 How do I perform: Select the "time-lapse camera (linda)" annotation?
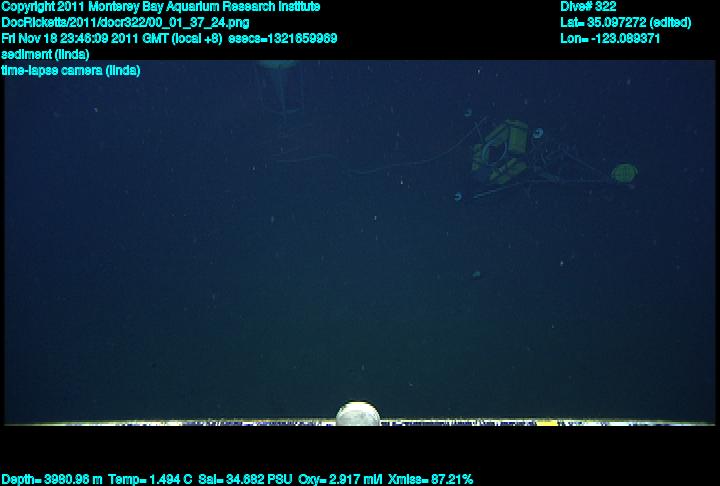(71, 70)
